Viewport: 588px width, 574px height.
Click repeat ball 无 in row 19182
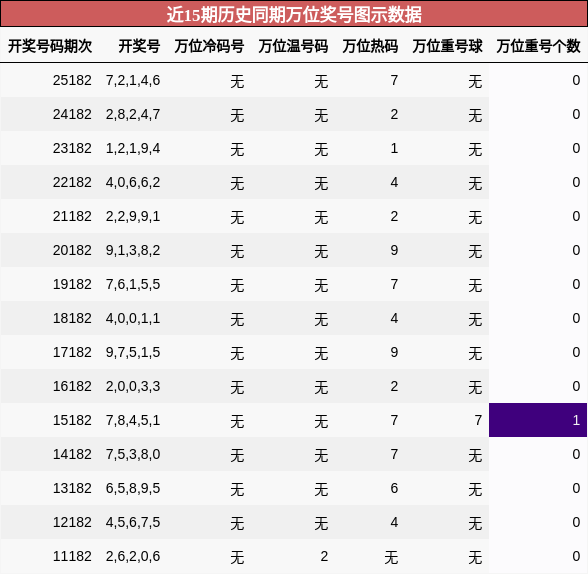475,285
